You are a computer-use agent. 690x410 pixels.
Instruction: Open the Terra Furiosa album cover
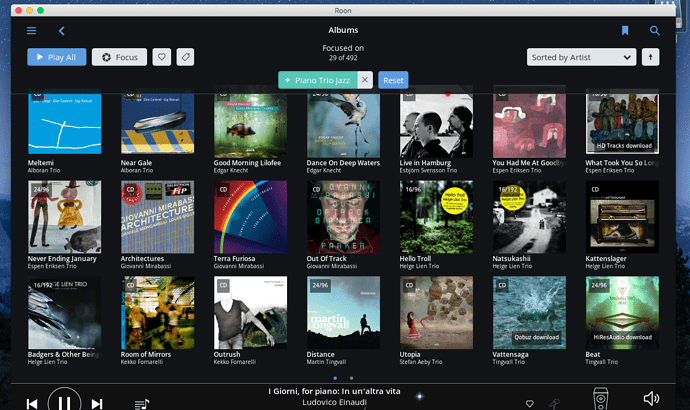coord(250,217)
